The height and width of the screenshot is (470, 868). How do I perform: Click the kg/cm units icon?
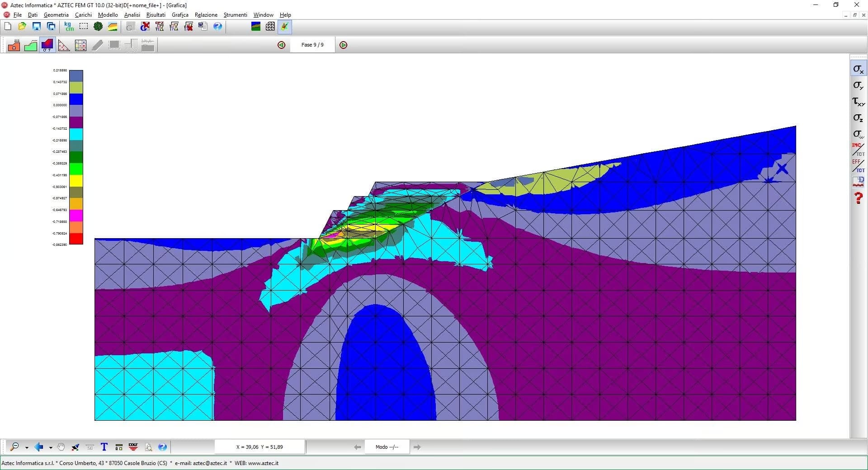tap(69, 27)
